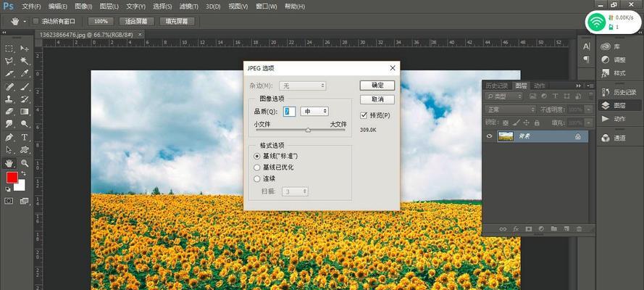Open the Matte (杂边) dropdown
This screenshot has width=644, height=290.
click(x=303, y=86)
